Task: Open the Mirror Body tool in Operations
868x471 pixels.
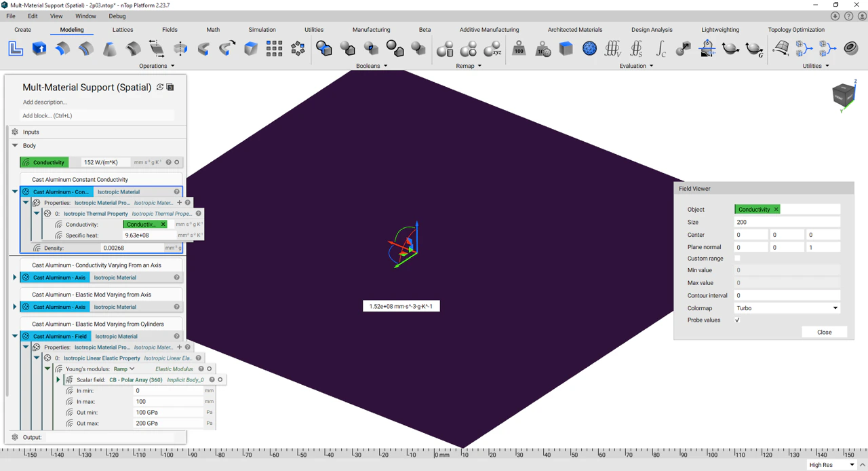Action: (x=180, y=48)
